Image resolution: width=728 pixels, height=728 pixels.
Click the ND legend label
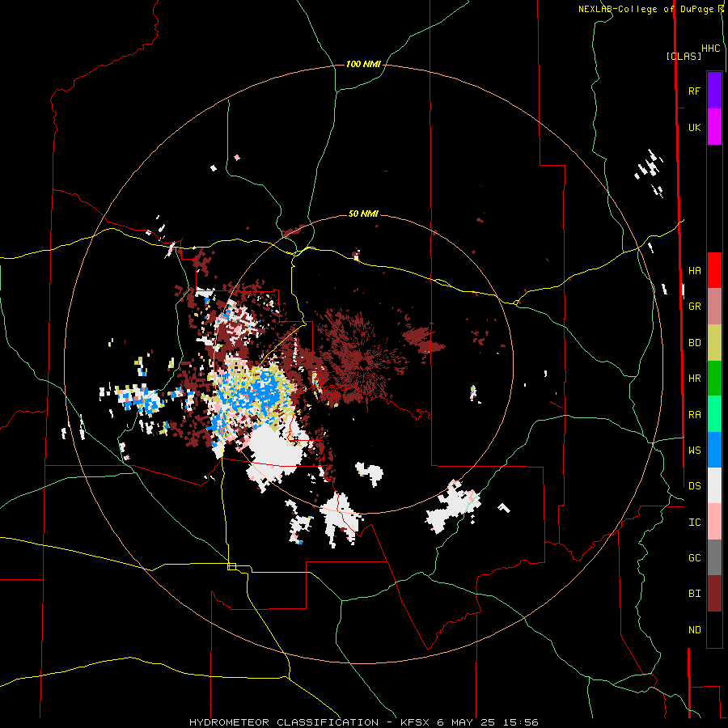[x=694, y=630]
